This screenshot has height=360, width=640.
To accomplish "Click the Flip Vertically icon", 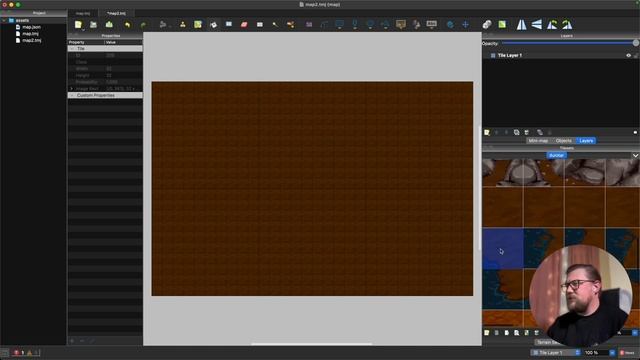I will [x=537, y=24].
